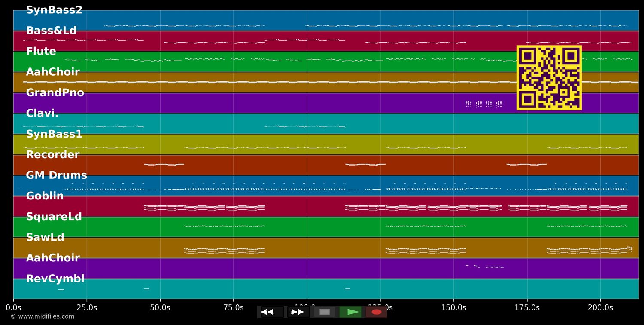
Task: Mute the Flute track
Action: [x=41, y=51]
